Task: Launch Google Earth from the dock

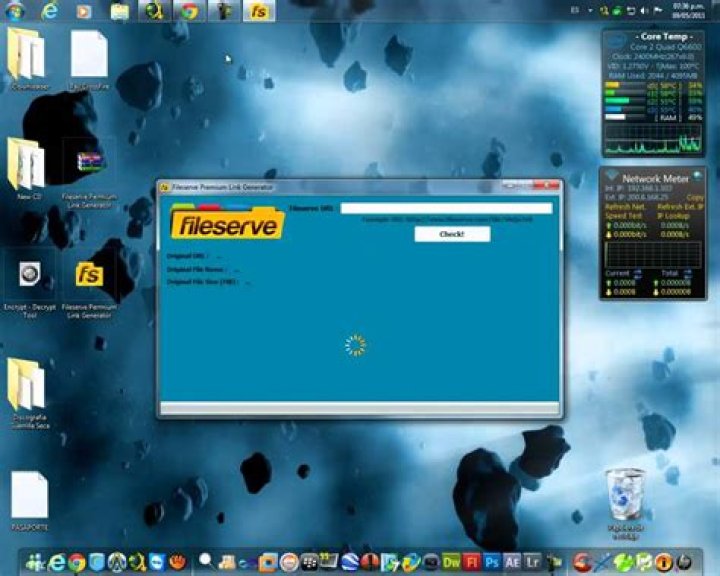Action: pos(349,562)
